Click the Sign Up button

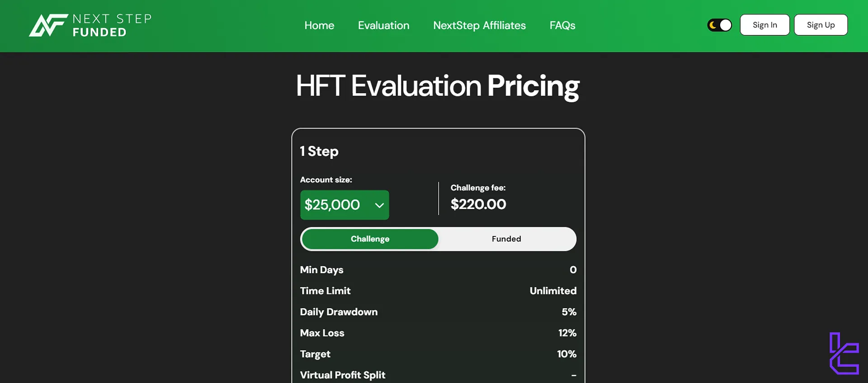tap(821, 25)
